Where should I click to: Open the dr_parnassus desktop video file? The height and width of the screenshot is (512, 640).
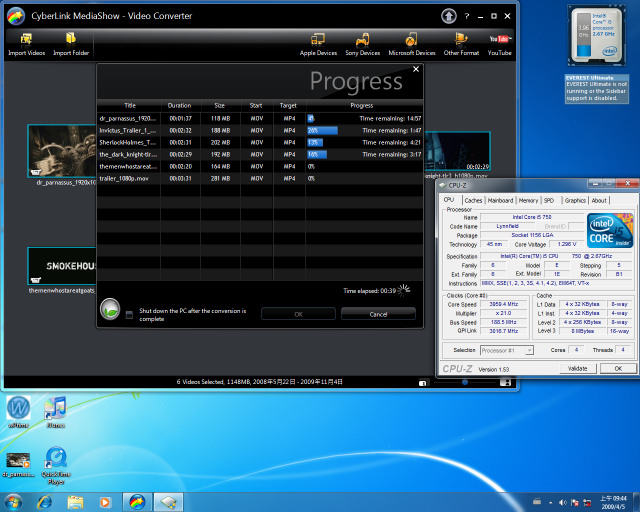coord(18,465)
